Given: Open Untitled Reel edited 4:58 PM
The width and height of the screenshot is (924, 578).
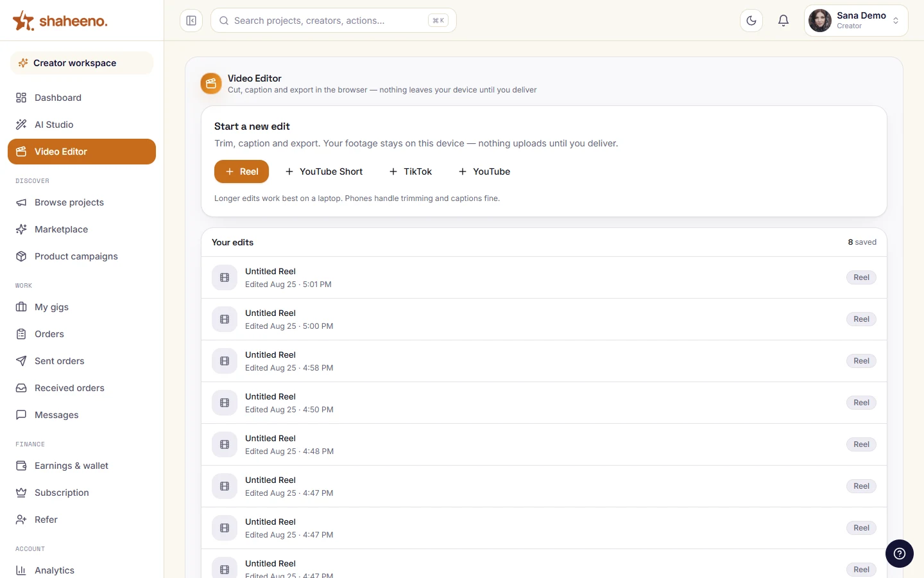Looking at the screenshot, I should click(544, 361).
